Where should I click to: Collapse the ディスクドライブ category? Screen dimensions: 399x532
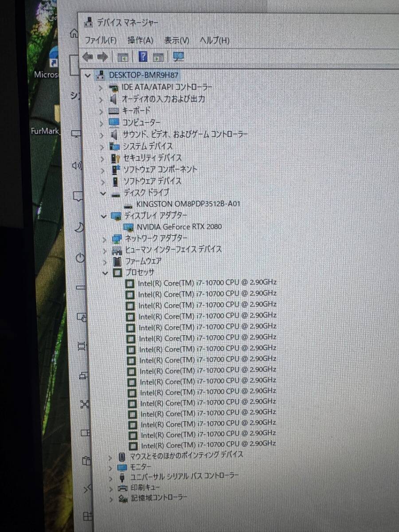(103, 193)
